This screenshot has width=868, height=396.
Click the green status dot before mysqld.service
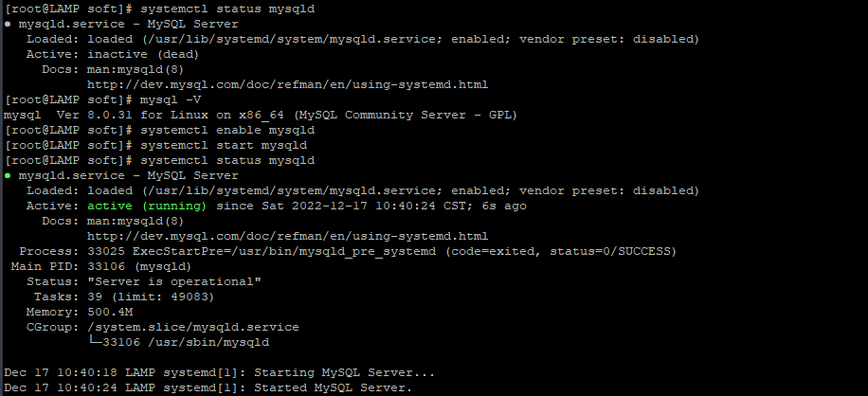tap(9, 175)
